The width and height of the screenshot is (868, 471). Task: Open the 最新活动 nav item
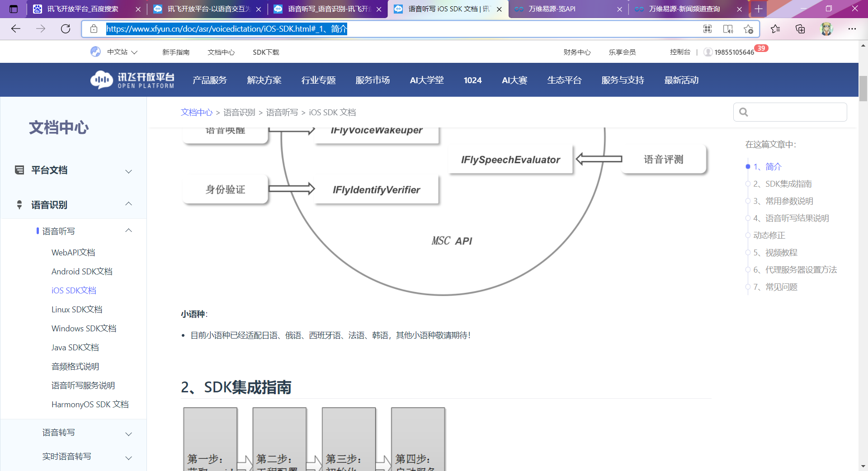(682, 80)
